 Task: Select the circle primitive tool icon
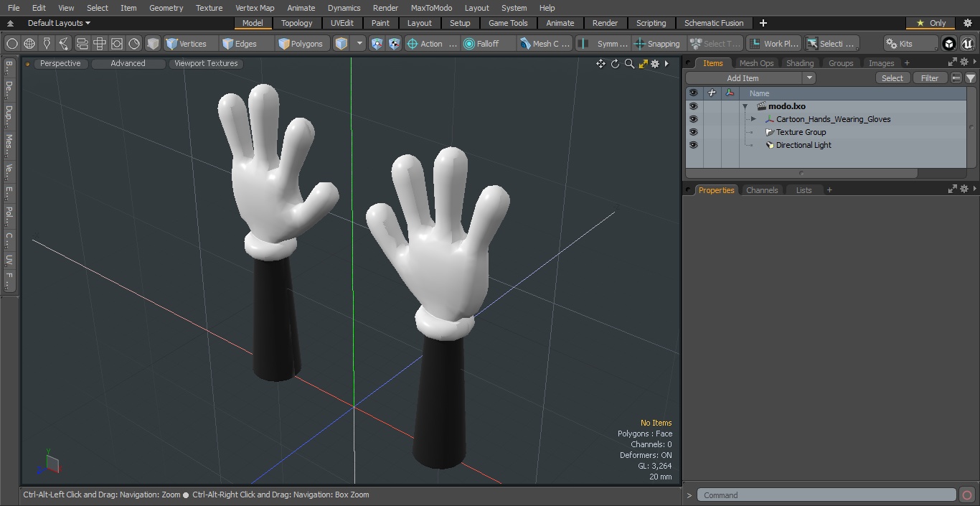[x=11, y=44]
